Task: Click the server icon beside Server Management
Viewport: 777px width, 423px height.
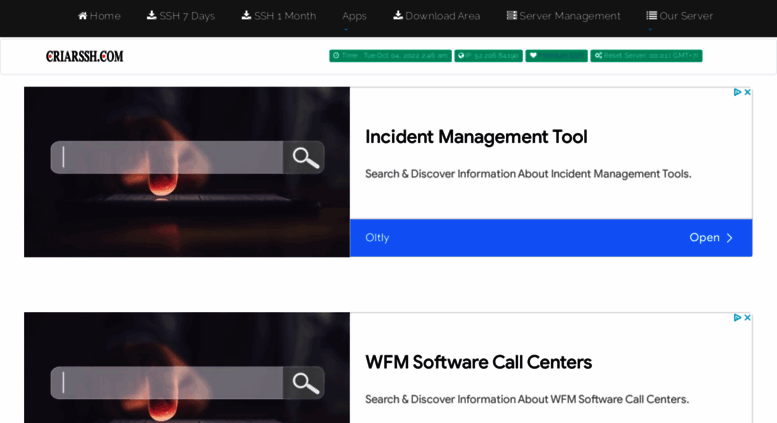Action: point(511,15)
